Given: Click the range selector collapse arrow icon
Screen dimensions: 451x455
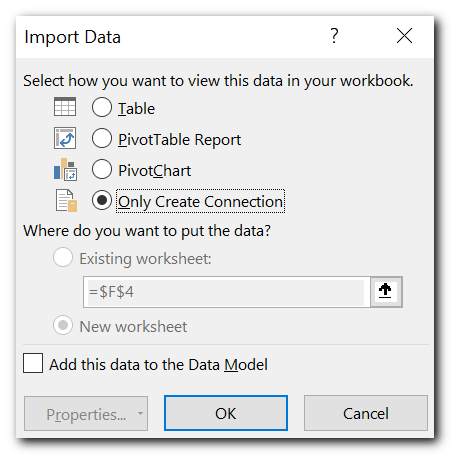Looking at the screenshot, I should point(385,291).
